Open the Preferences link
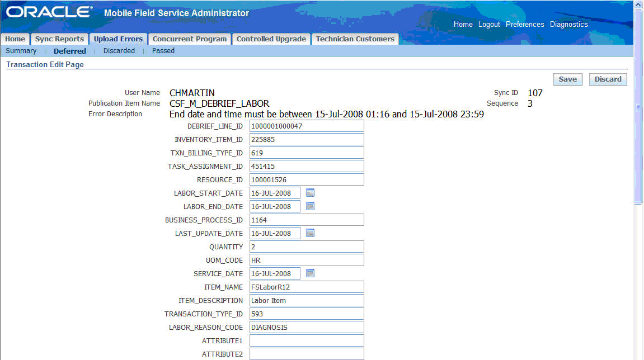The height and width of the screenshot is (360, 644). tap(525, 25)
